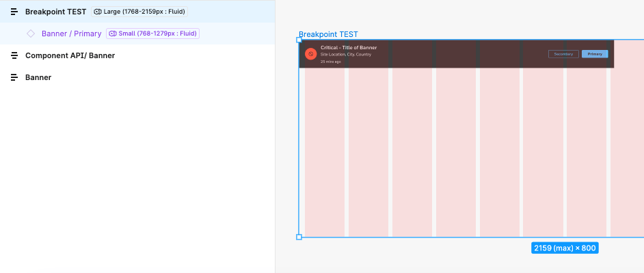644x273 pixels.
Task: Click the breakpoint icon inside the Small badge
Action: (x=113, y=34)
